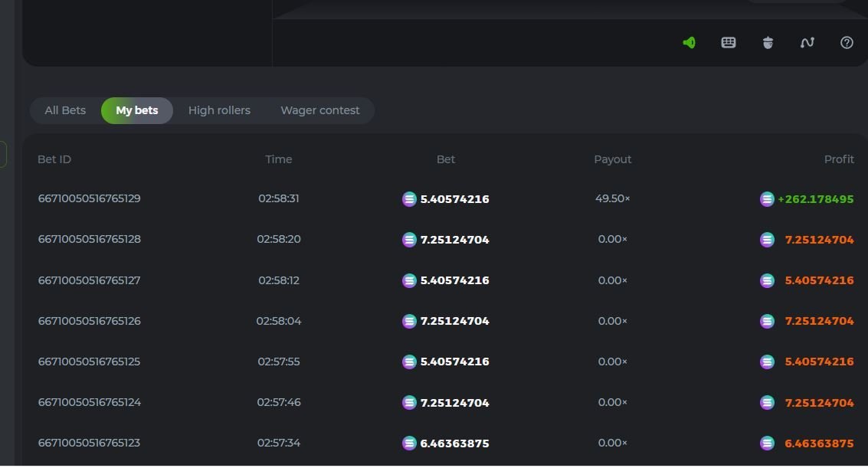The width and height of the screenshot is (868, 468).
Task: Click the Bet ID column header
Action: (54, 159)
